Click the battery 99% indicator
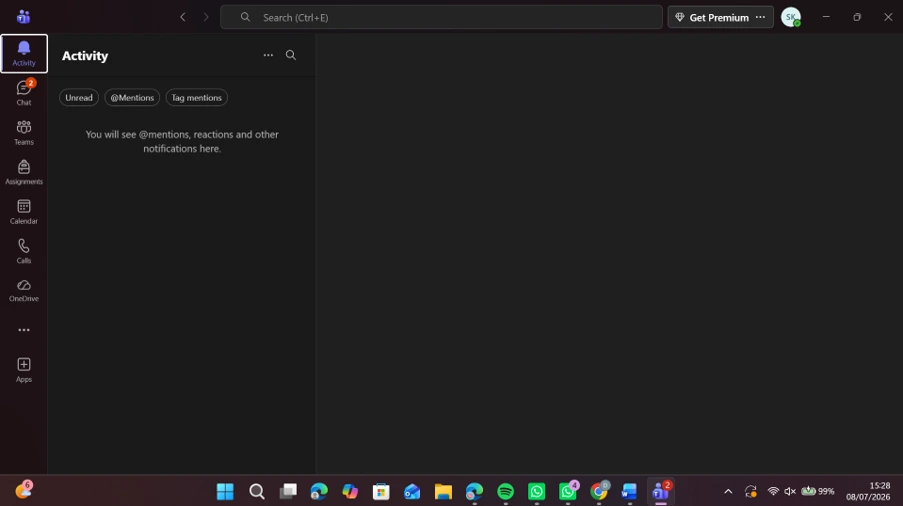 pos(818,491)
